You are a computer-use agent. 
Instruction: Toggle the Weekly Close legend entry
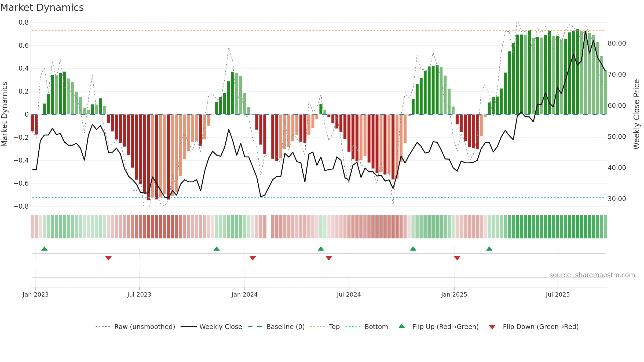211,327
